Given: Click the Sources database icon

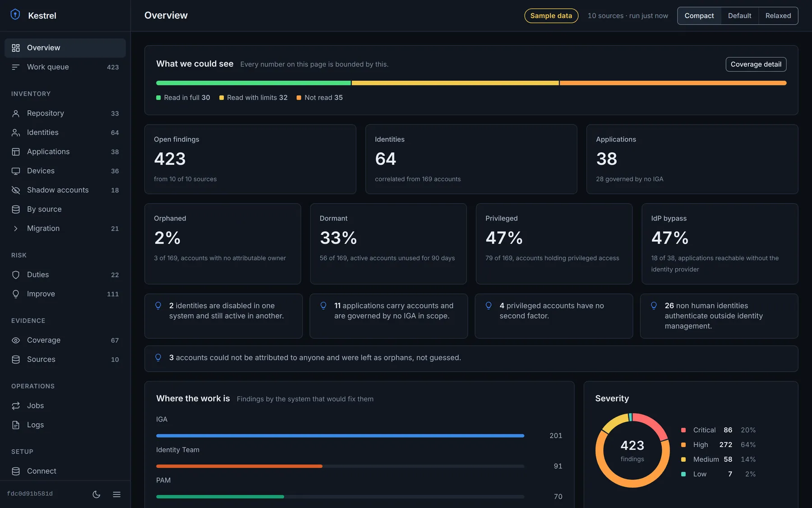Looking at the screenshot, I should coord(16,359).
